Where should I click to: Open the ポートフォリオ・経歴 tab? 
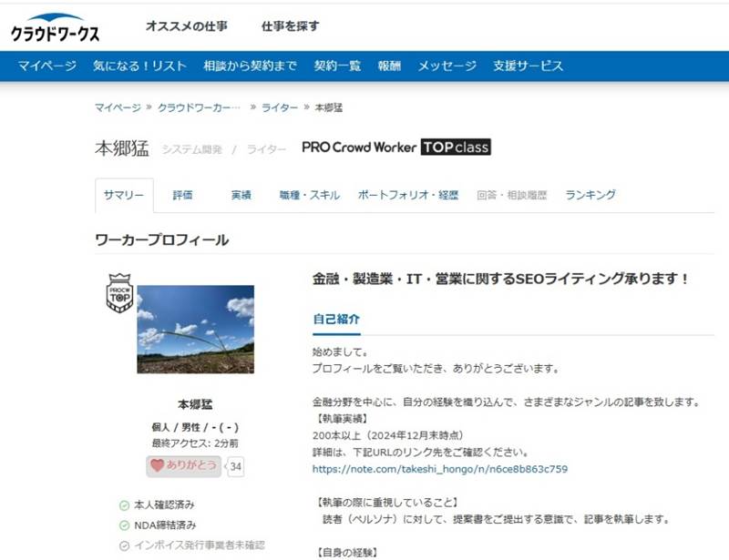click(x=407, y=195)
